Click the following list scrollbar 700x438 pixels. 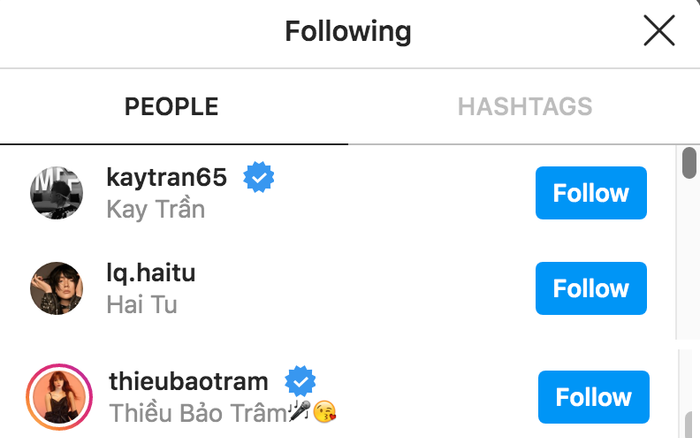pos(689,163)
